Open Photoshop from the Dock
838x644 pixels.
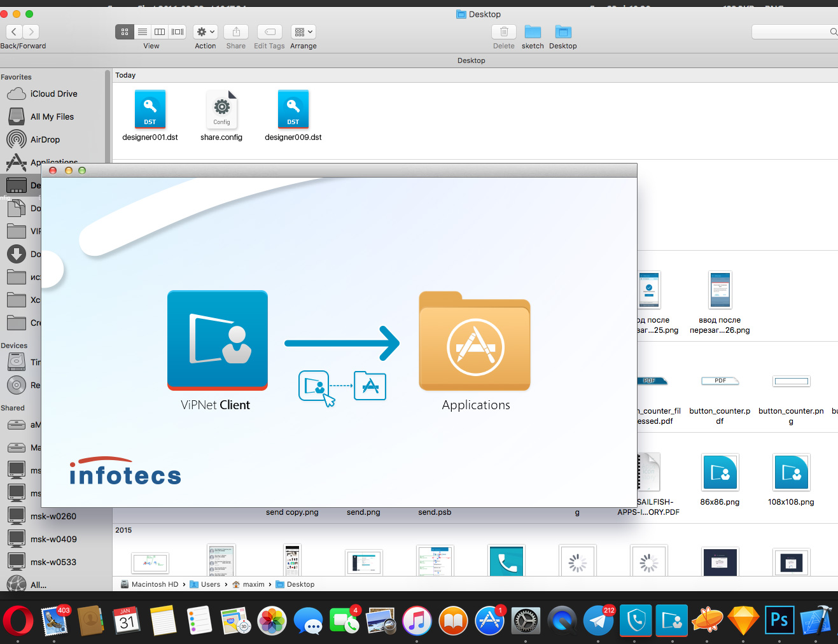tap(779, 620)
